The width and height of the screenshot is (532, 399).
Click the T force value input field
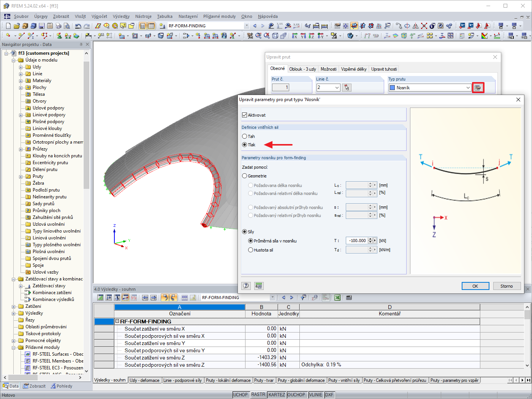click(357, 241)
